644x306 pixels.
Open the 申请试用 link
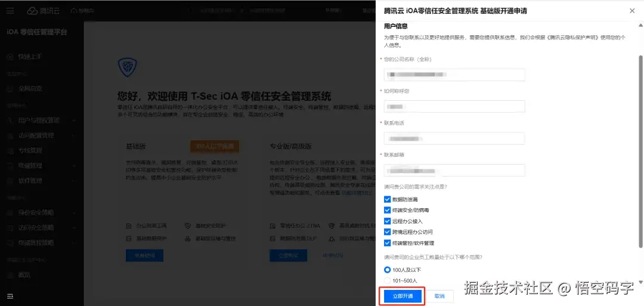(333, 255)
